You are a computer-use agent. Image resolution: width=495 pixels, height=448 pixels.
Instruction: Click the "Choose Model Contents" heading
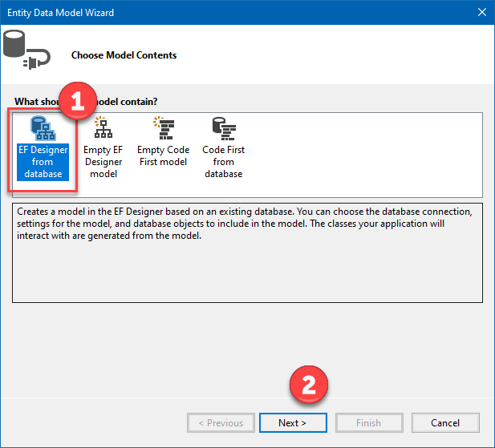coord(124,55)
